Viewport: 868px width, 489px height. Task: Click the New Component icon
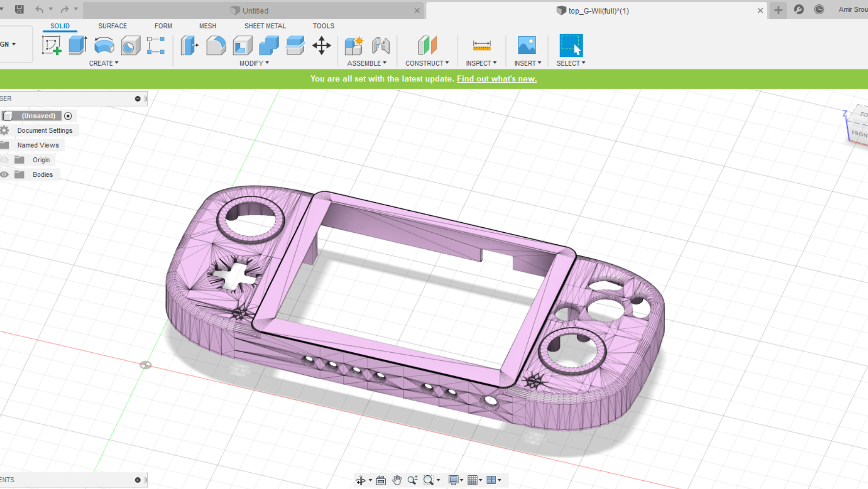coord(354,46)
